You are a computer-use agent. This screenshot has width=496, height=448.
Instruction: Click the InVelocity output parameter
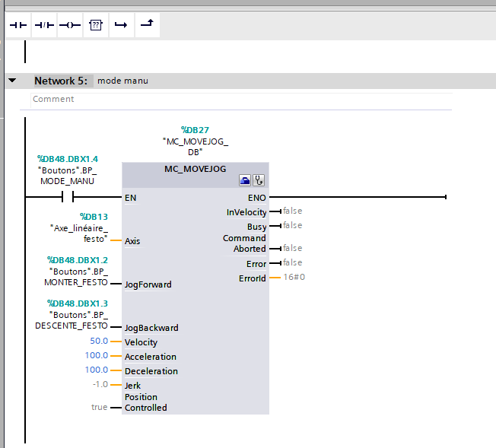(x=246, y=212)
